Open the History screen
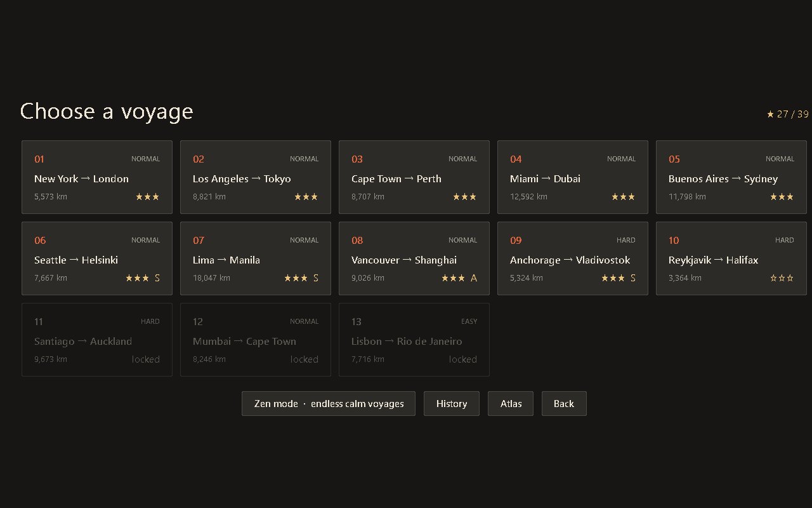Viewport: 812px width, 508px height. click(452, 404)
